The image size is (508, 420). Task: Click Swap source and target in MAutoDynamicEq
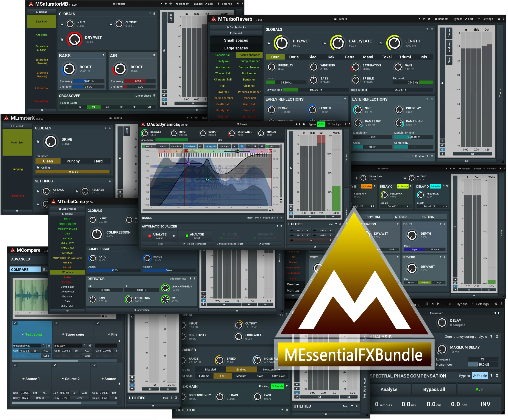[x=229, y=244]
